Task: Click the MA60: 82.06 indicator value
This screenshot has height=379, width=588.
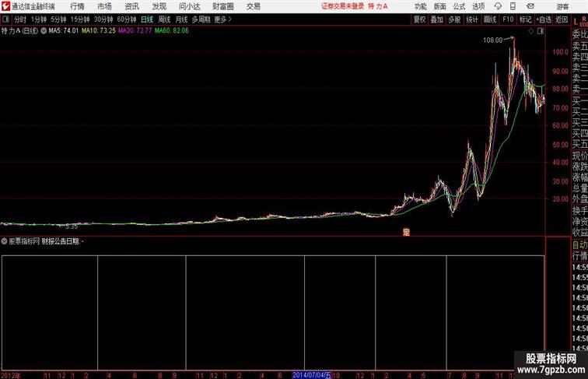Action: coord(172,31)
